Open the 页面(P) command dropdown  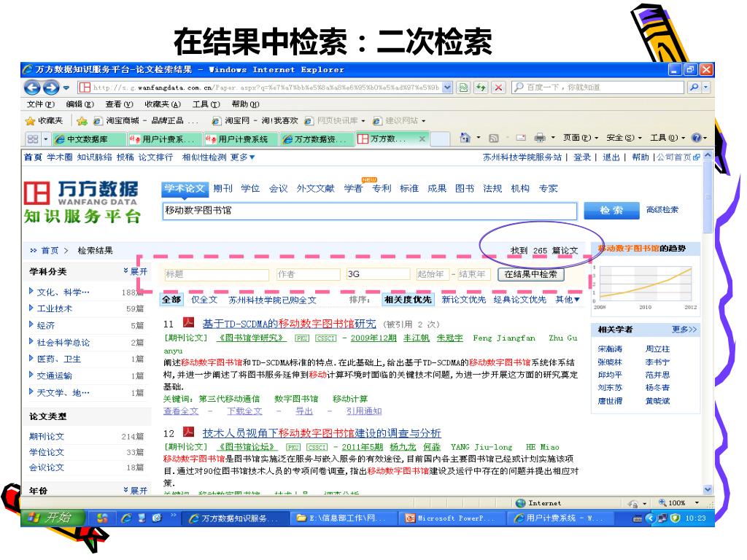(580, 138)
